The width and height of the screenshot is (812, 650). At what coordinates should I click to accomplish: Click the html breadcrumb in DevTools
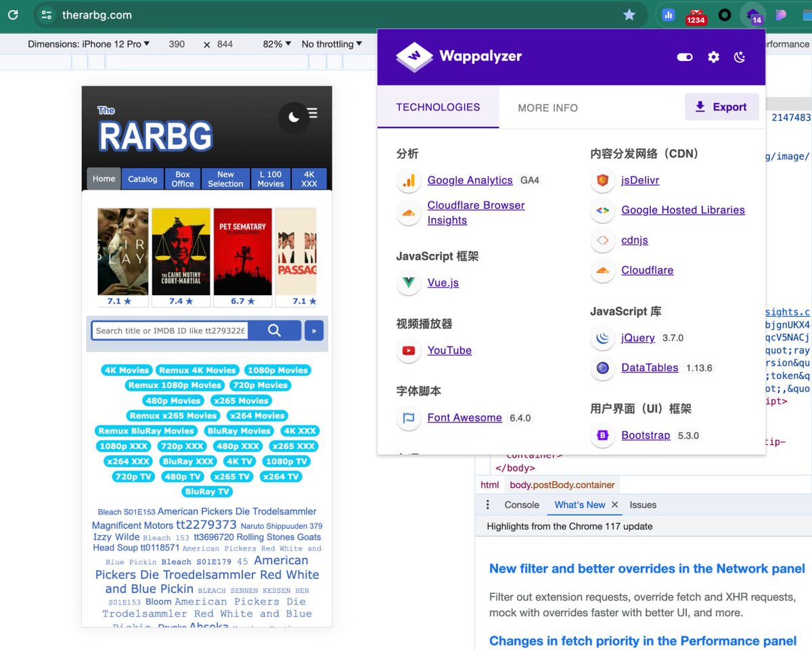pyautogui.click(x=489, y=485)
